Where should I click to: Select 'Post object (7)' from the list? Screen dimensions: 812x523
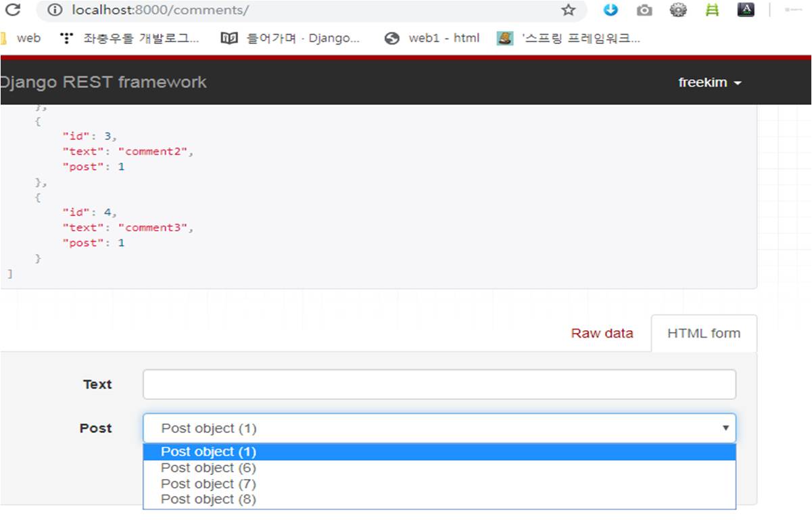pyautogui.click(x=439, y=484)
